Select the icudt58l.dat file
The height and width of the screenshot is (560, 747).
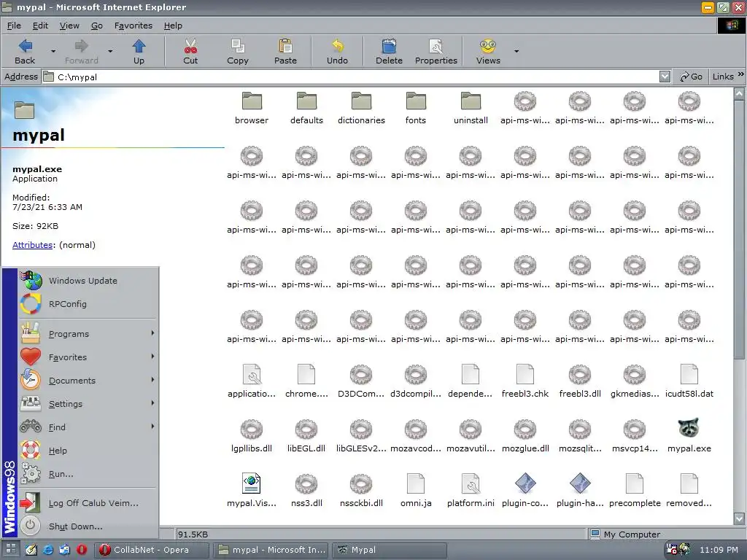(689, 381)
